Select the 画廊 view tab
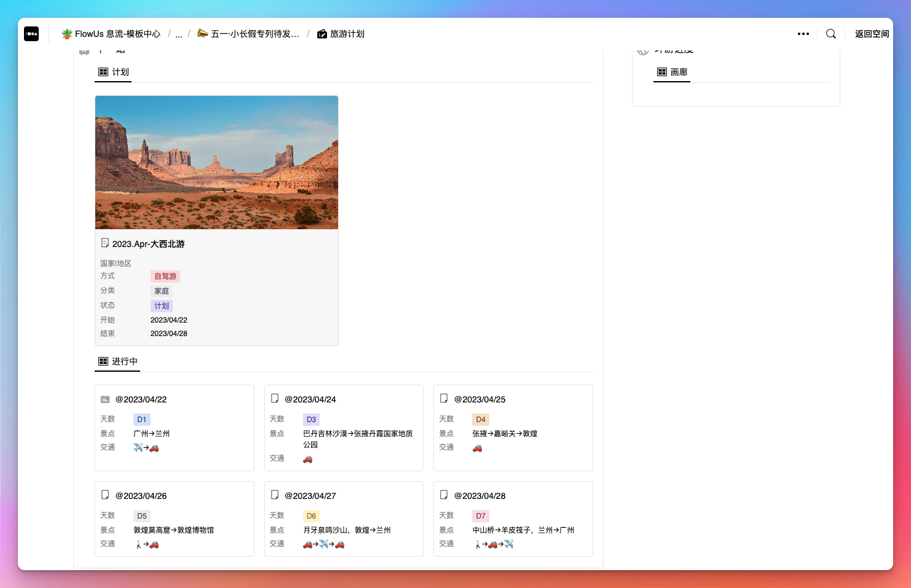Viewport: 911px width, 588px height. tap(672, 72)
